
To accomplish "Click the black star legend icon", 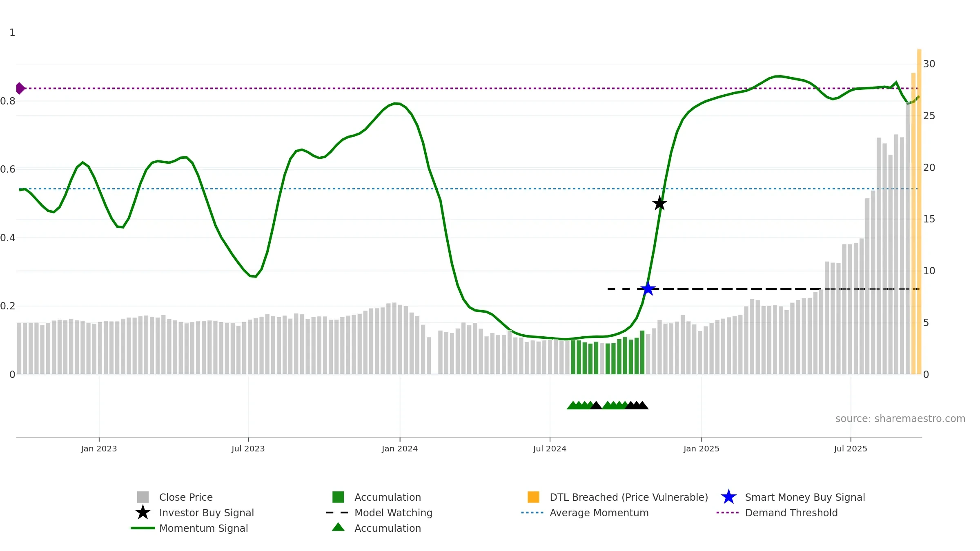I will [143, 513].
